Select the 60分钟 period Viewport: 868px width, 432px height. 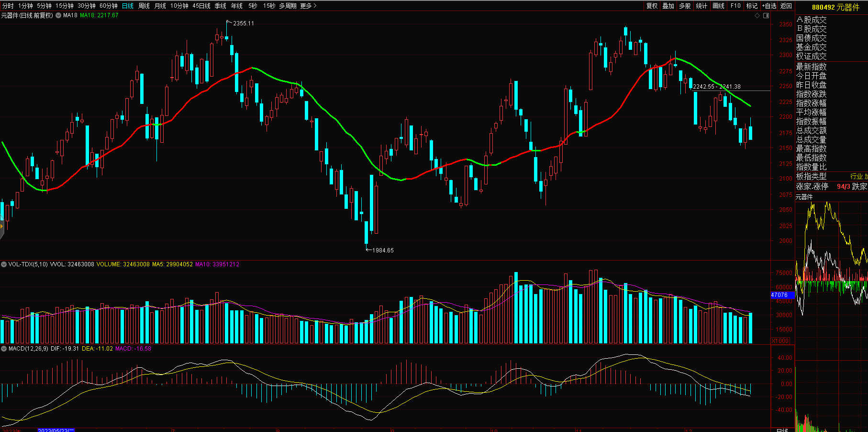109,6
